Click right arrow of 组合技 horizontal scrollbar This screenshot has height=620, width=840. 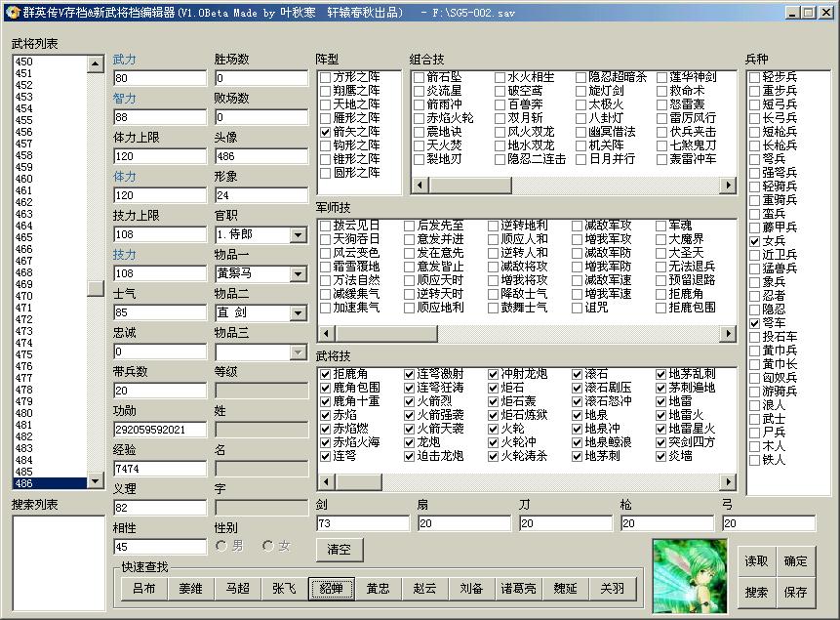pyautogui.click(x=728, y=186)
